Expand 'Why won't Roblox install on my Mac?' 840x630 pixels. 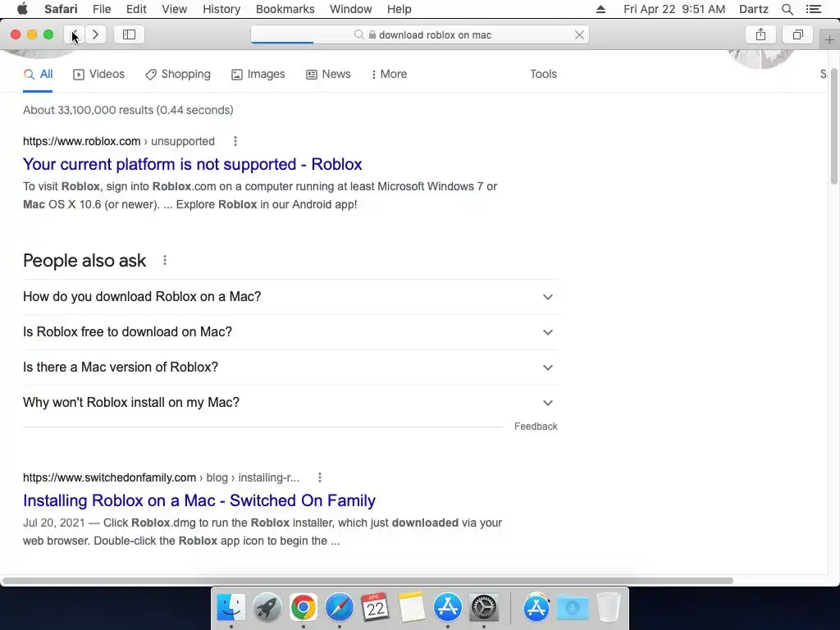(290, 403)
